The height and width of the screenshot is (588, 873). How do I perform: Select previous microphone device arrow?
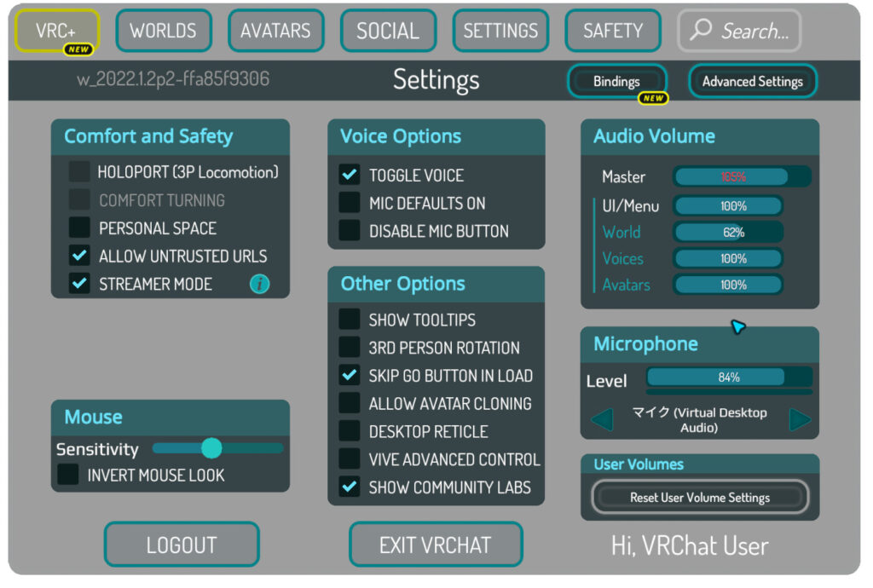coord(603,419)
